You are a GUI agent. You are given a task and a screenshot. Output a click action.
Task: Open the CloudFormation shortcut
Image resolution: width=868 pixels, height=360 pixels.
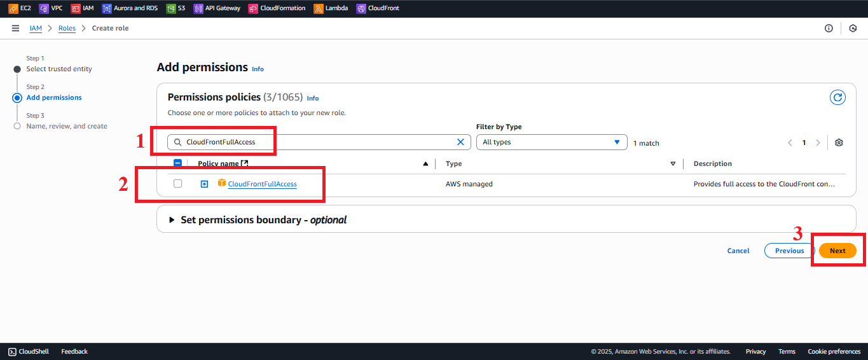277,8
